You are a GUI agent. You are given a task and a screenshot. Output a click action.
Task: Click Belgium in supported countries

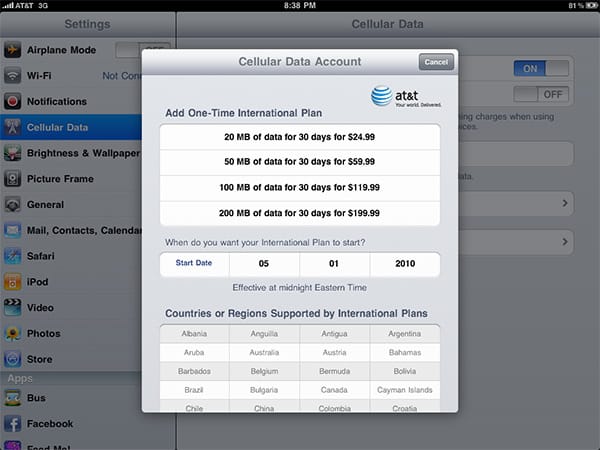tap(264, 371)
